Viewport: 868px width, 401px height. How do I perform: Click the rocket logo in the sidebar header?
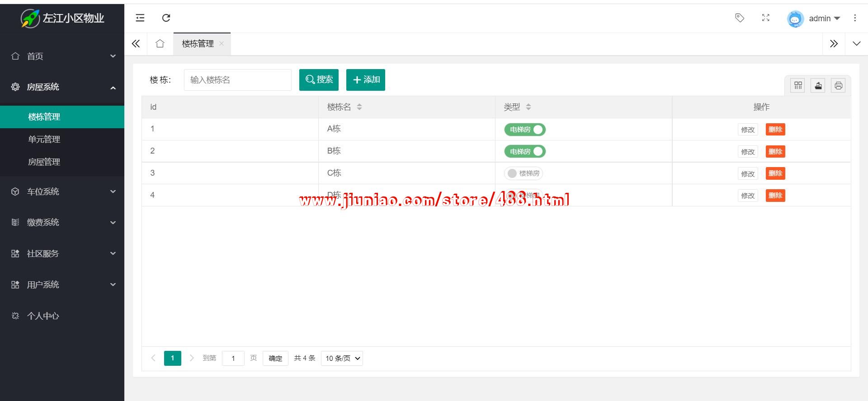point(30,19)
